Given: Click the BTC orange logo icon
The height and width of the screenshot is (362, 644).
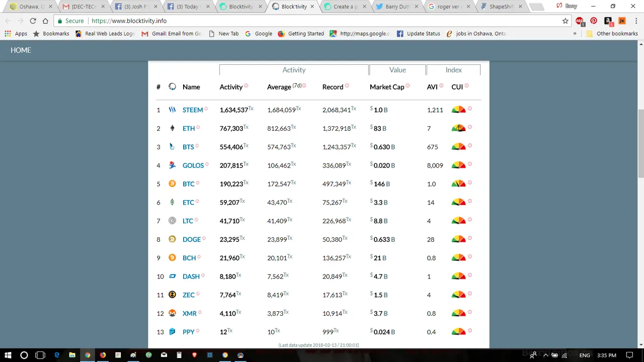Looking at the screenshot, I should (172, 184).
